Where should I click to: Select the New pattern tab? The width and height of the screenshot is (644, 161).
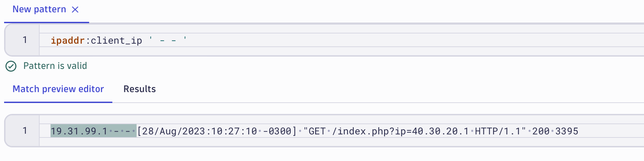click(x=39, y=10)
